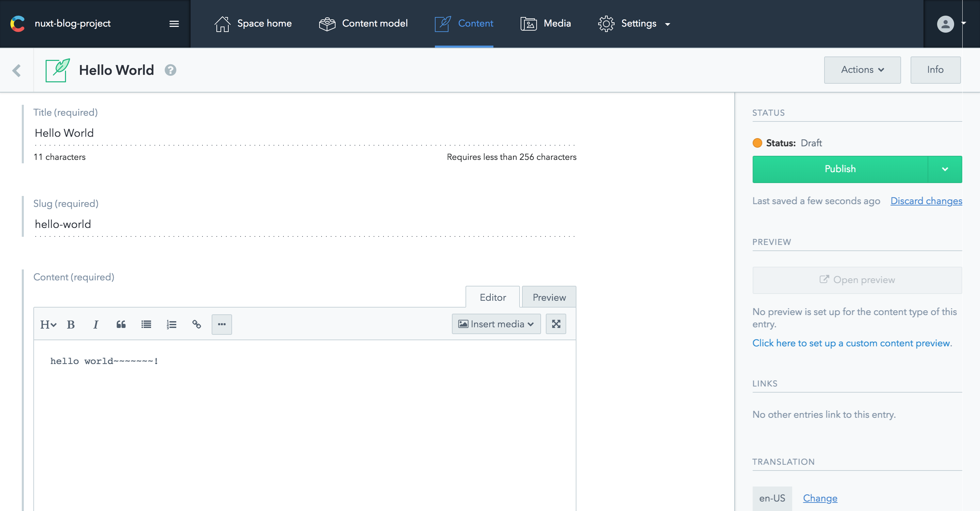Insert a blockquote
The width and height of the screenshot is (980, 511).
pyautogui.click(x=121, y=325)
